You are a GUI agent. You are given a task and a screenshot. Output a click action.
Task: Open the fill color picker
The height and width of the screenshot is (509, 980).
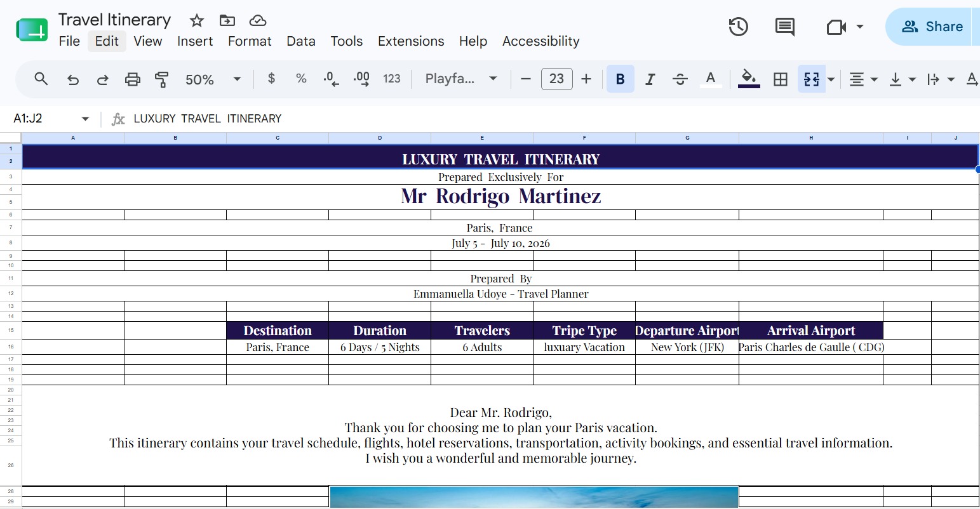tap(749, 79)
